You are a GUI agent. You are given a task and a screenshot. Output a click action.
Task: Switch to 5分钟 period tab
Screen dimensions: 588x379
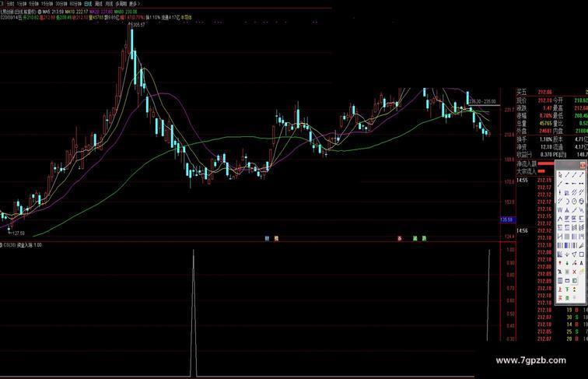(x=34, y=3)
